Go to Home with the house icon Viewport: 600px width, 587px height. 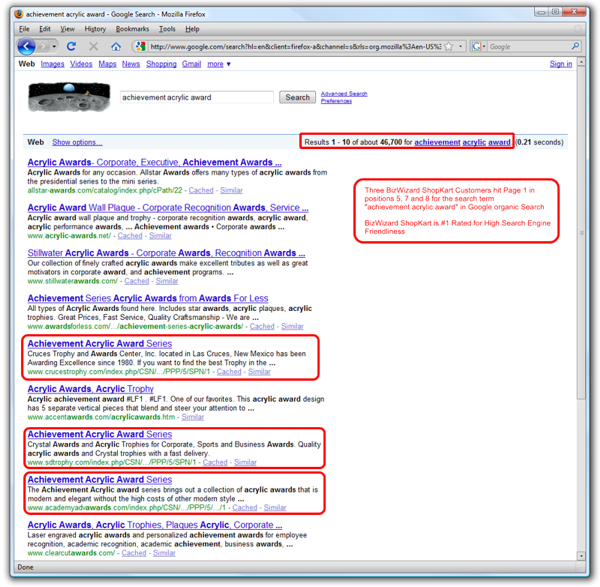pyautogui.click(x=116, y=47)
